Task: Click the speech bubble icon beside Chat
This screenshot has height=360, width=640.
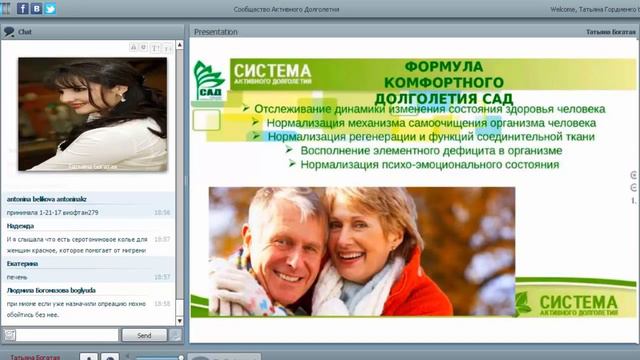Action: pyautogui.click(x=9, y=31)
